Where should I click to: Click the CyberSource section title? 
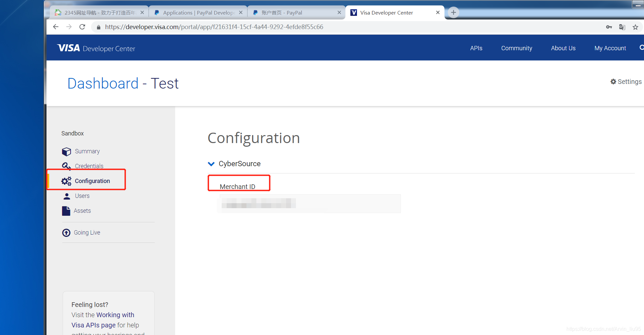pos(240,164)
